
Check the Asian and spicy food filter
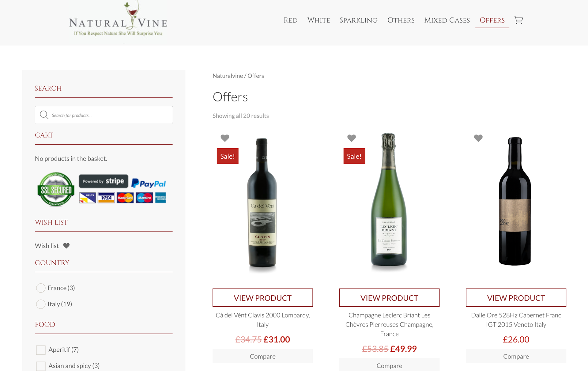point(41,366)
